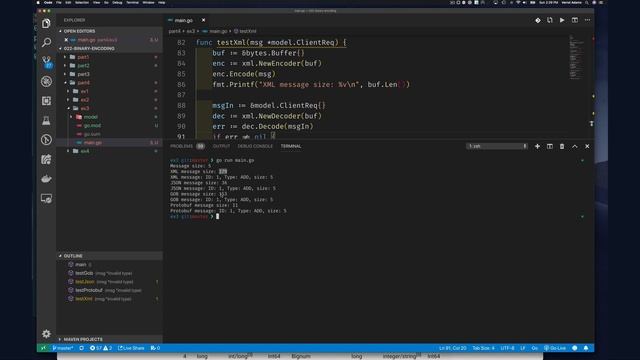Open the Test flask view
This screenshot has width=640, height=360.
(46, 120)
